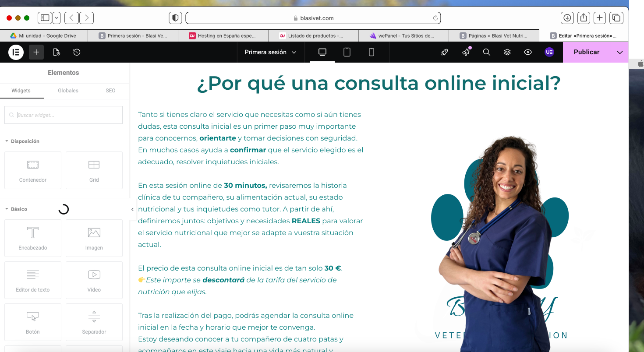Click the Publicar button
Image resolution: width=644 pixels, height=352 pixels.
pyautogui.click(x=586, y=52)
